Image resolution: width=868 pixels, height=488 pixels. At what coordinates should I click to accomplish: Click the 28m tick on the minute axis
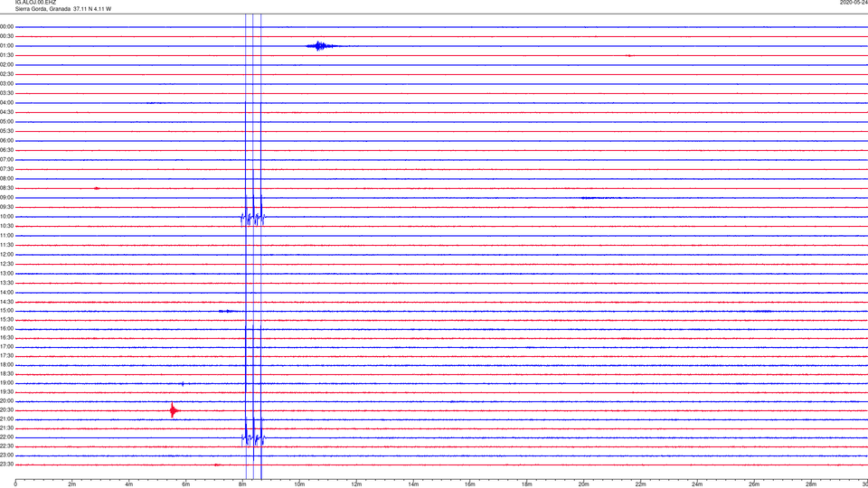click(811, 484)
